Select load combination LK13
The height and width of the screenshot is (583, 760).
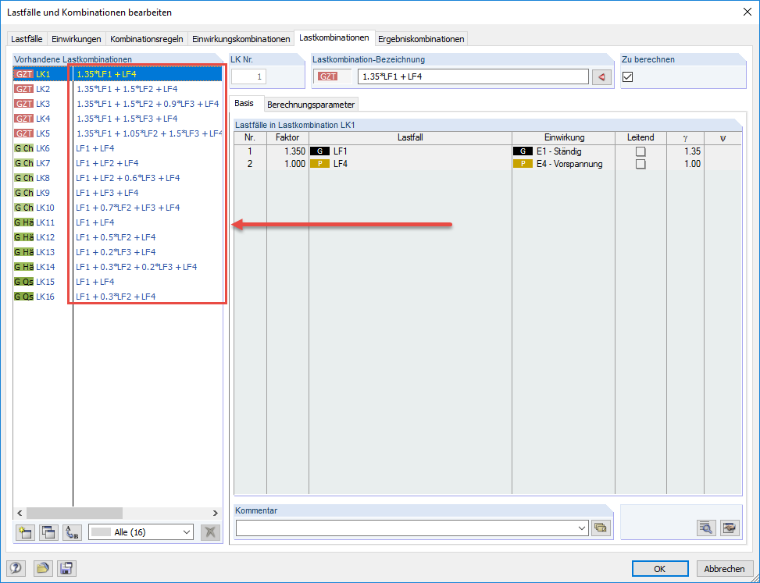(118, 252)
